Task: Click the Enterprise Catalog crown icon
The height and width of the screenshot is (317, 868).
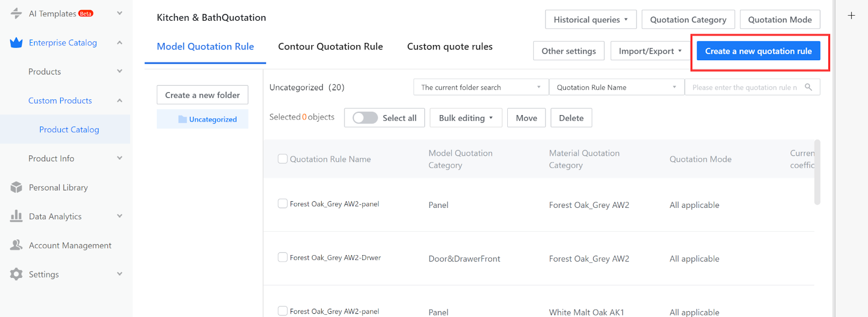Action: (16, 42)
